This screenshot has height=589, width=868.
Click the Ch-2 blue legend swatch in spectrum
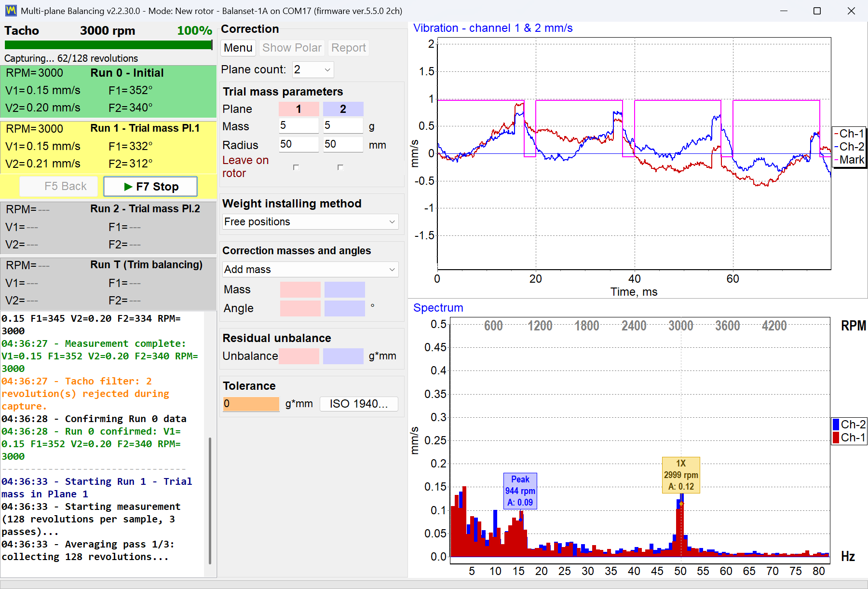coord(836,425)
